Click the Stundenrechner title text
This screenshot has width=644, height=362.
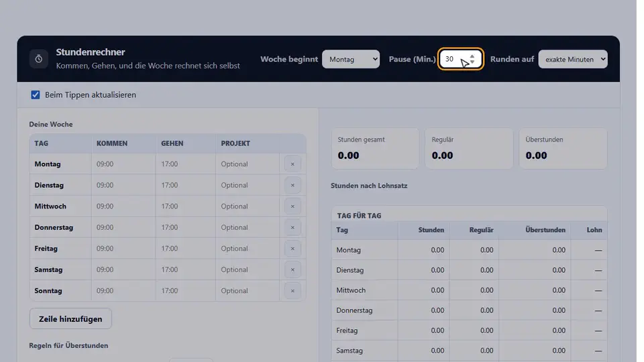(x=91, y=52)
